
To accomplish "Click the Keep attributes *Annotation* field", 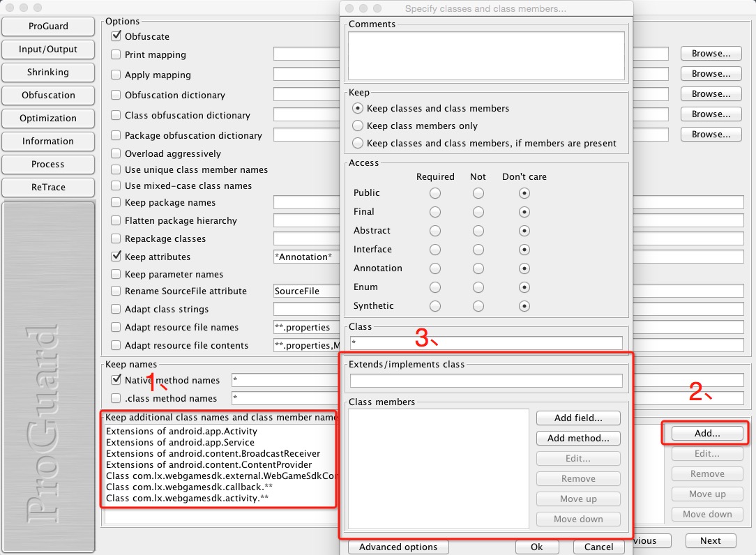I will [x=307, y=257].
